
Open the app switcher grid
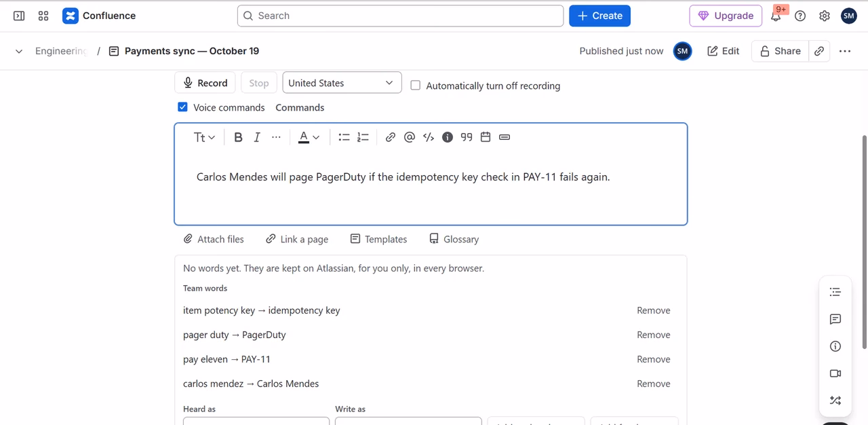click(x=43, y=16)
